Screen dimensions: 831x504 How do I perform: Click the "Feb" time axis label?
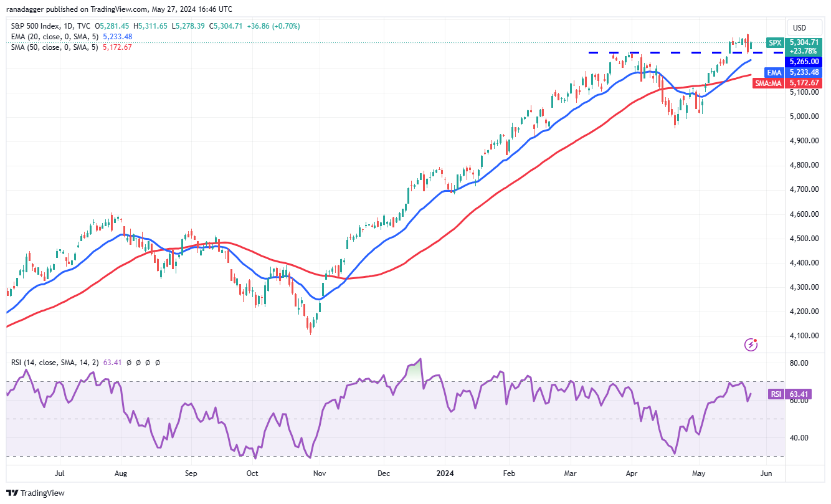[509, 473]
